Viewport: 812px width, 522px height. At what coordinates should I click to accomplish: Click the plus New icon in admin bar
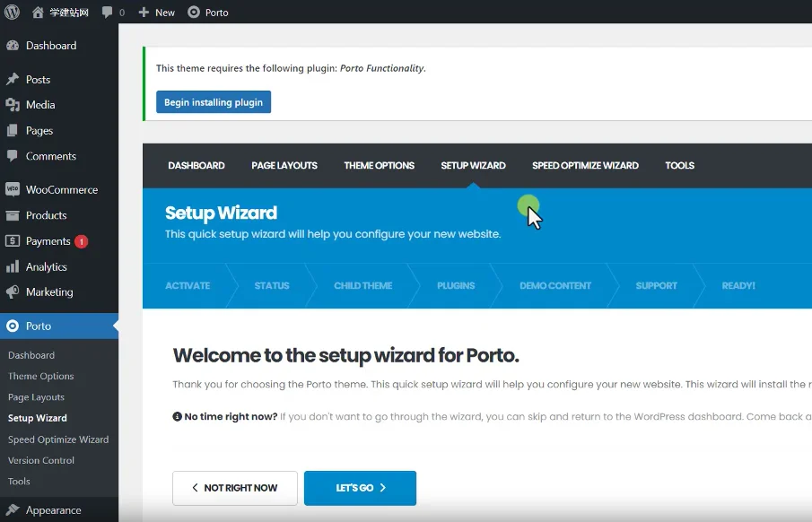pyautogui.click(x=144, y=13)
